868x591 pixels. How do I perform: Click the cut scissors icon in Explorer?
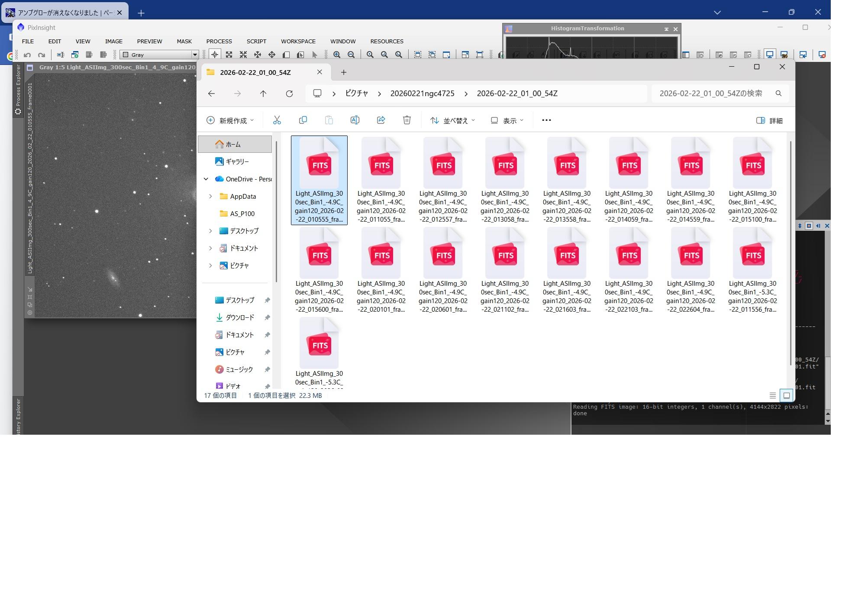277,120
